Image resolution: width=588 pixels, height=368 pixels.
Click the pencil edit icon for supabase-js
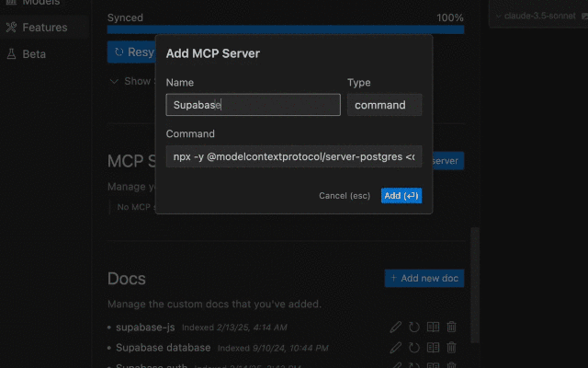(x=395, y=328)
